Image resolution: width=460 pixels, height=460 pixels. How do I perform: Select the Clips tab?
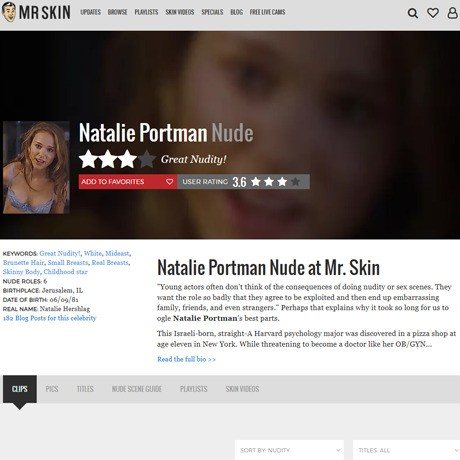[x=20, y=389]
